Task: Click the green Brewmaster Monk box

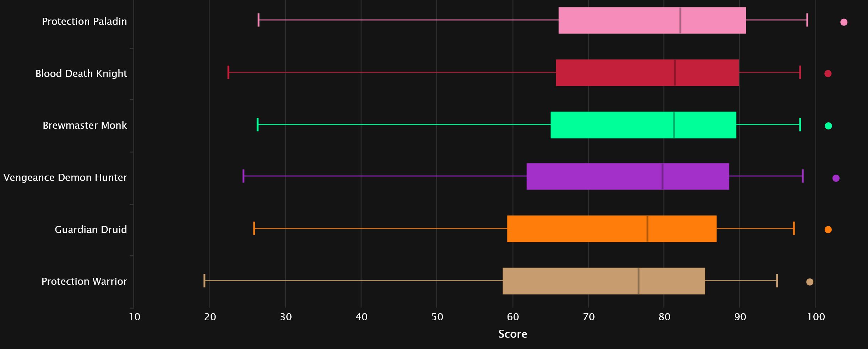Action: 643,125
